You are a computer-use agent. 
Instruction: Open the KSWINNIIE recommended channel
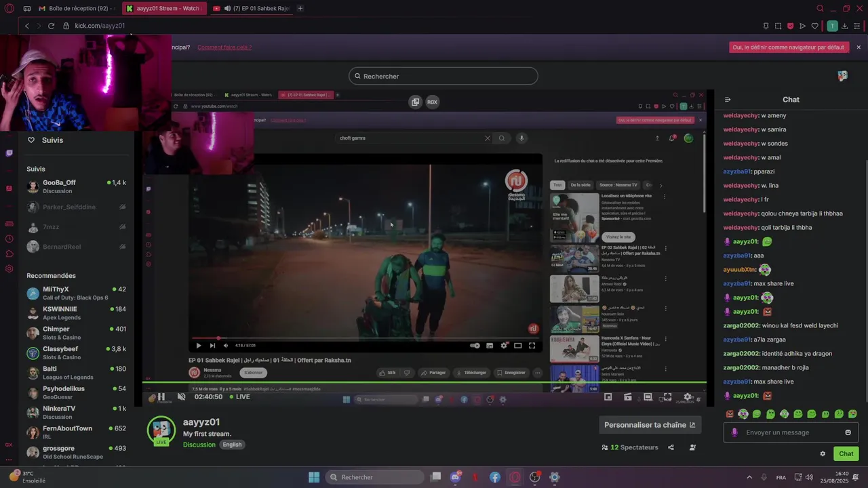pyautogui.click(x=77, y=313)
